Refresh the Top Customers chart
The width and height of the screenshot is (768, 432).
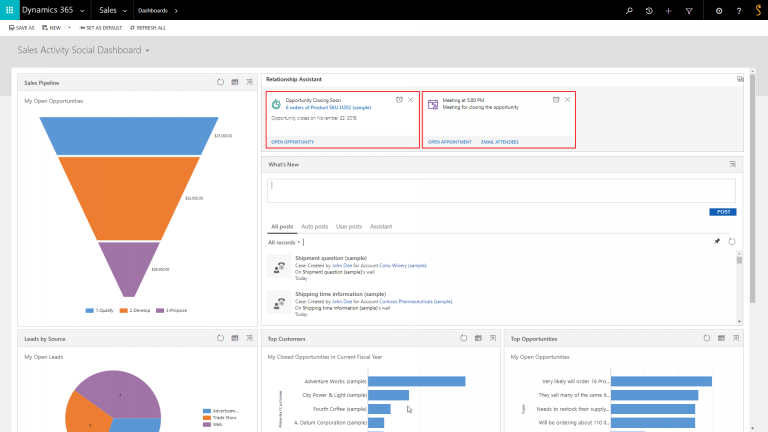tap(463, 338)
